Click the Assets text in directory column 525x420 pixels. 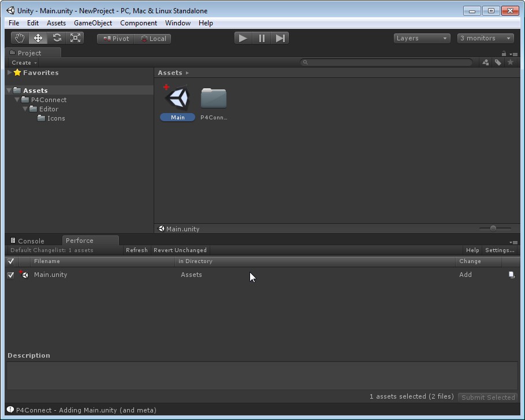pyautogui.click(x=191, y=275)
